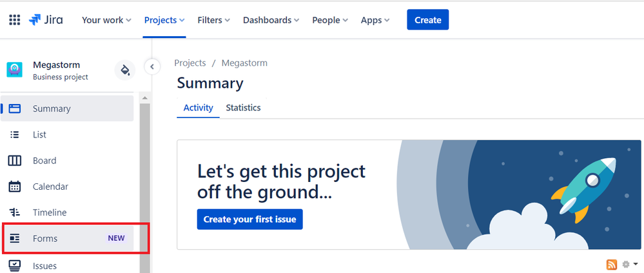Click the Jira logo
The width and height of the screenshot is (644, 273).
46,20
